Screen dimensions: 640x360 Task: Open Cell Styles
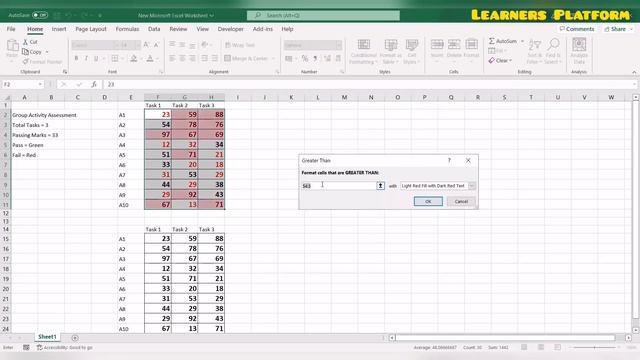tap(411, 52)
